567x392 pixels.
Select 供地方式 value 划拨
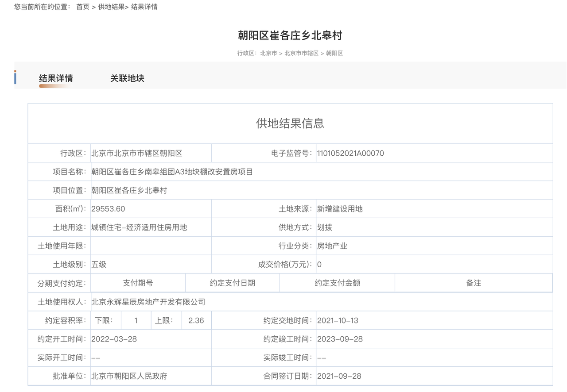[325, 228]
